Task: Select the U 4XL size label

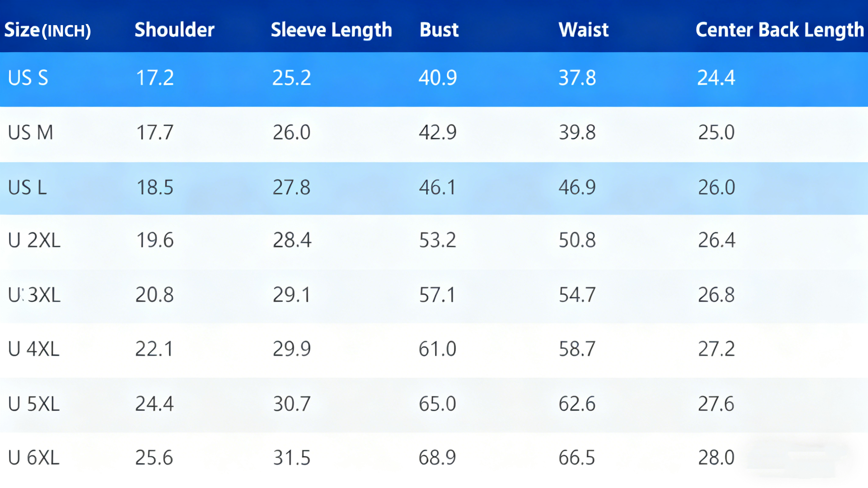Action: click(34, 349)
